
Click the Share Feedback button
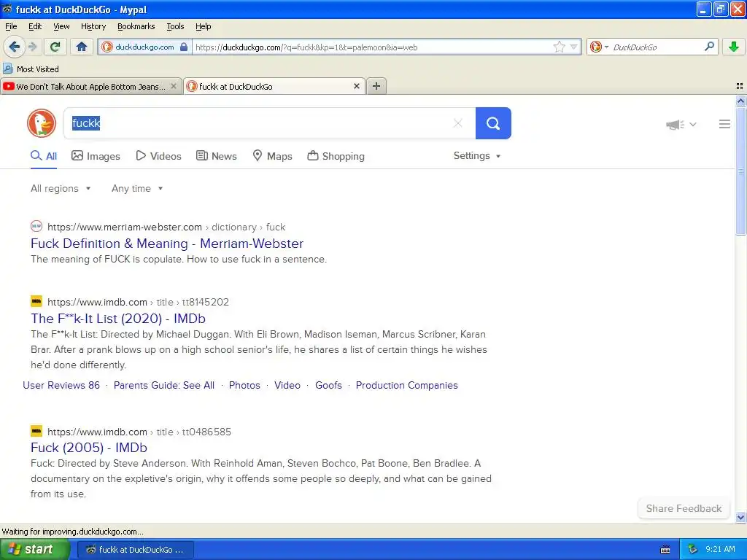pos(684,508)
